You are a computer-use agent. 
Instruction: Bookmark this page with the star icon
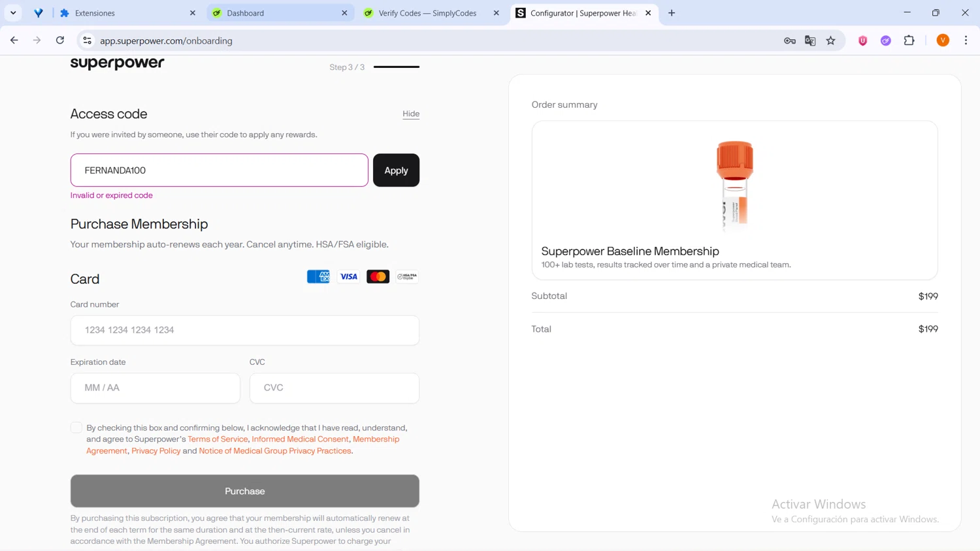pos(831,40)
